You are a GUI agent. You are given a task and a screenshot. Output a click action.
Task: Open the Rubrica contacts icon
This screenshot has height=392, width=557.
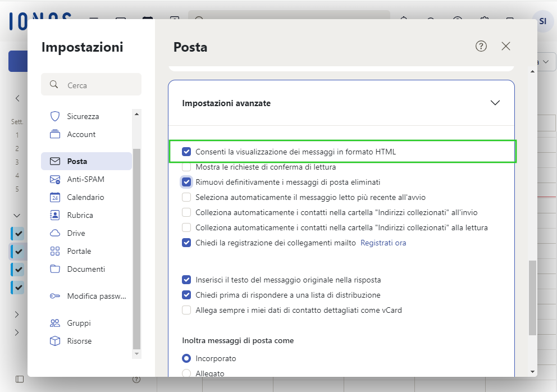(x=54, y=215)
